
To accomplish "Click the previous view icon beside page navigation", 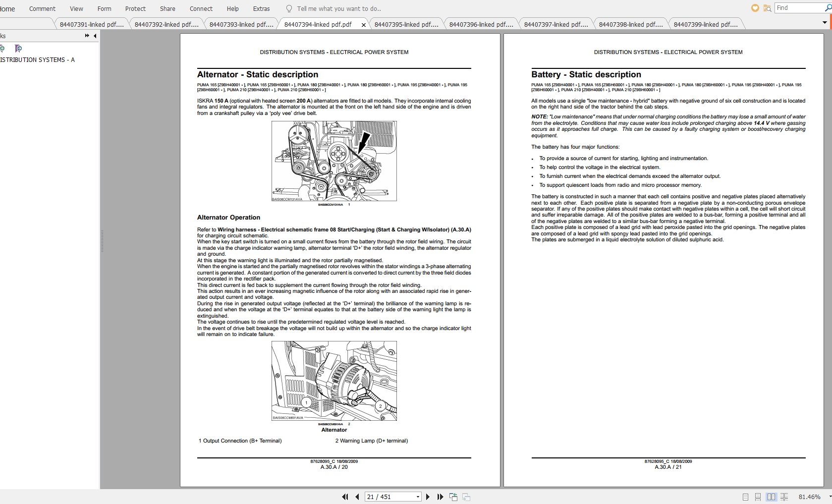I will pos(453,497).
